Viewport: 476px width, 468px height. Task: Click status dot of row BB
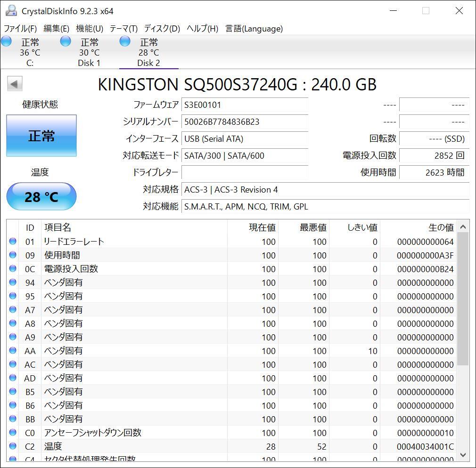(13, 419)
